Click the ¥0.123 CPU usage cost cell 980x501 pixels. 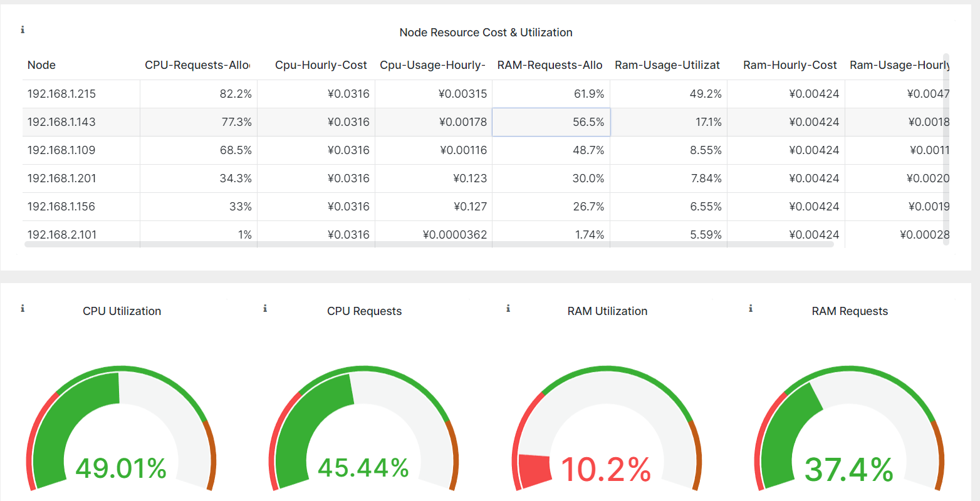[x=434, y=178]
